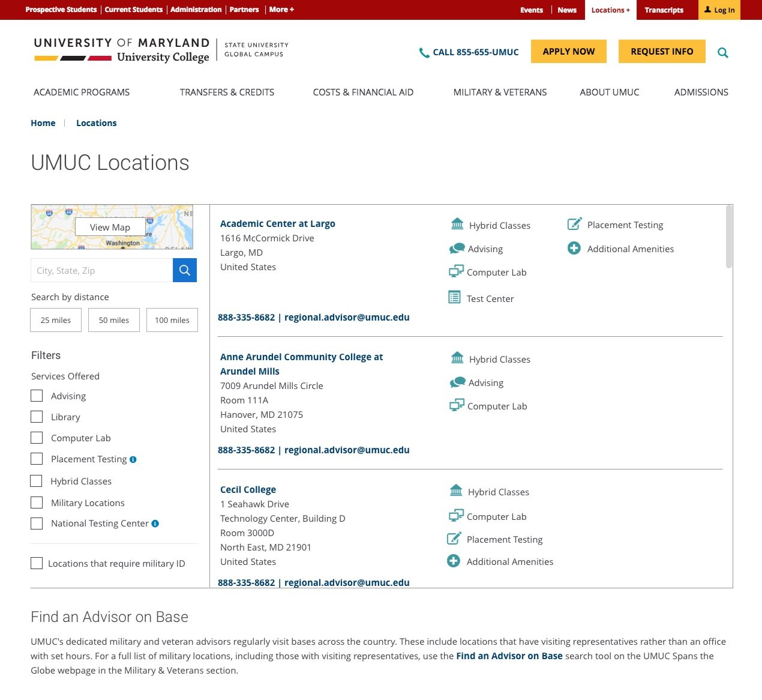Open Anne Arundel Community College location link

[x=301, y=364]
